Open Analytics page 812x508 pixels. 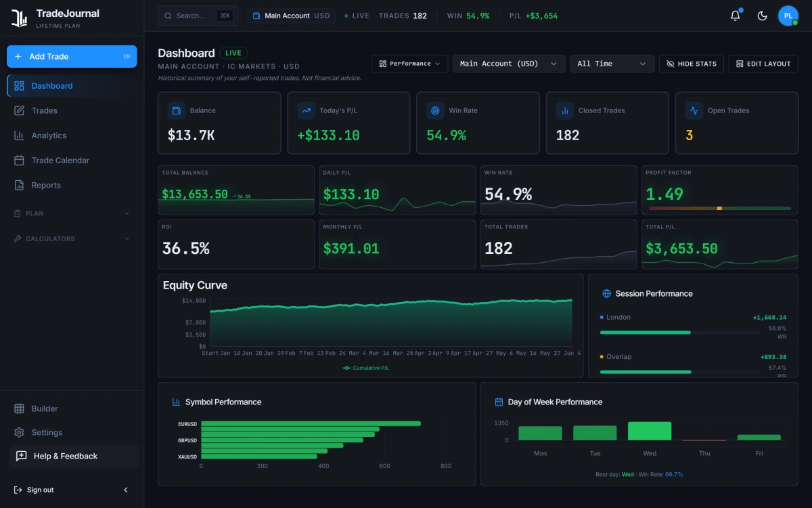[72, 135]
